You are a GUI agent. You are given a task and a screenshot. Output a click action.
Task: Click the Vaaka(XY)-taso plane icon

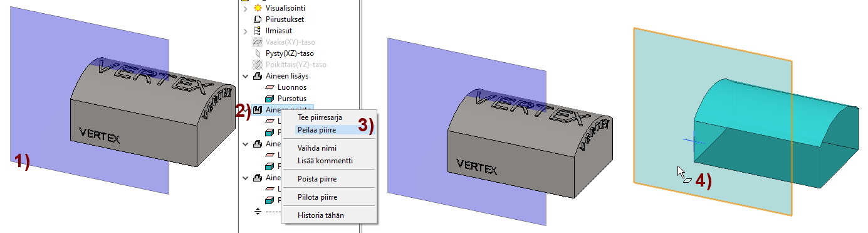(x=257, y=42)
